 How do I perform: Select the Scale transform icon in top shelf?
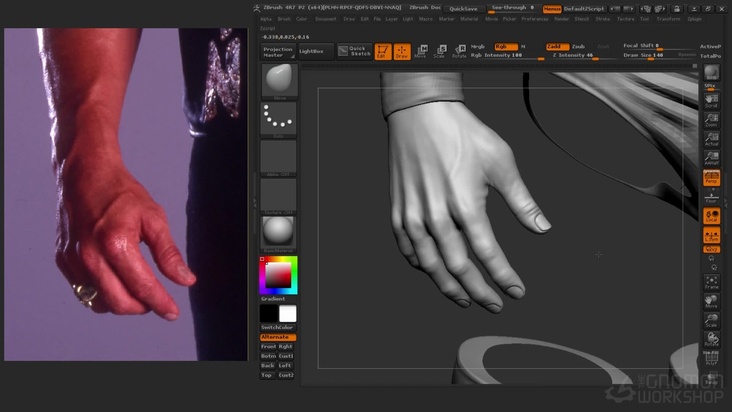coord(440,51)
